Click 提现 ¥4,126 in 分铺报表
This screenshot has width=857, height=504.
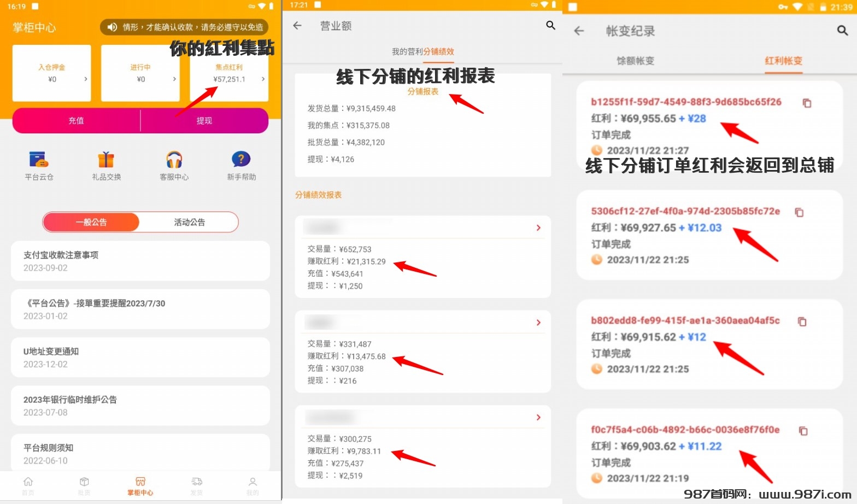pos(331,159)
